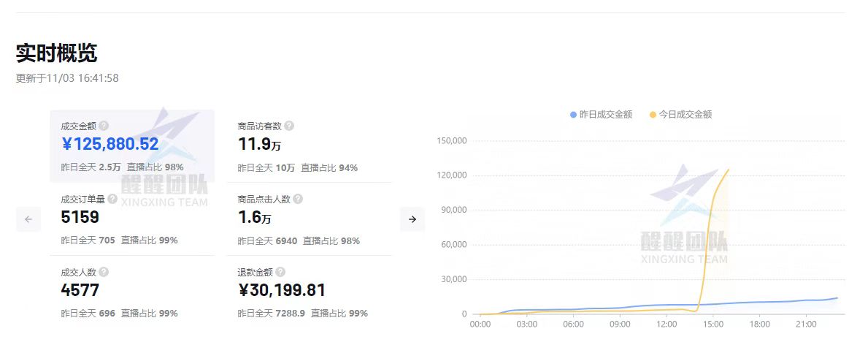Click the yellow line's peak point
The height and width of the screenshot is (364, 868).
728,170
